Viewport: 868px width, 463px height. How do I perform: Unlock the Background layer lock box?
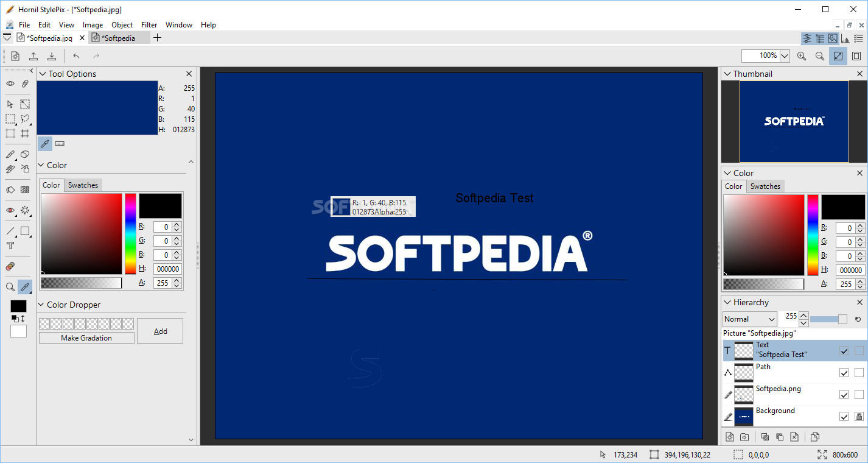(859, 417)
